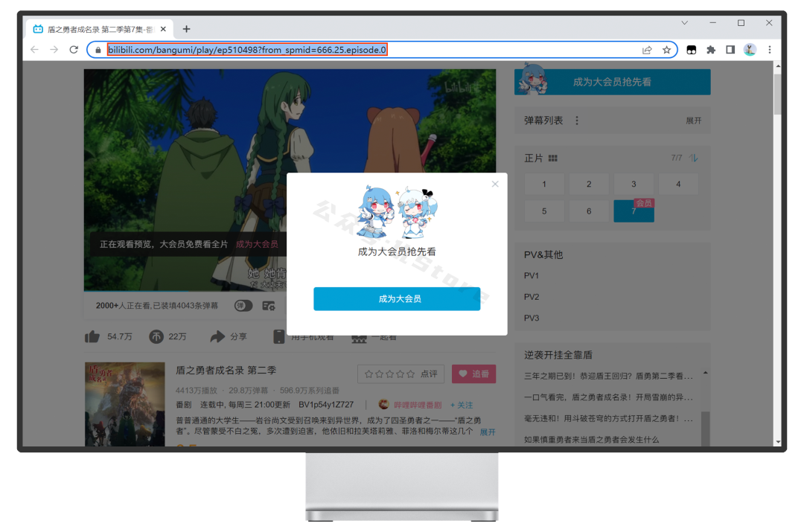Open the Tampermonkey extension icon
804x532 pixels.
pyautogui.click(x=691, y=50)
